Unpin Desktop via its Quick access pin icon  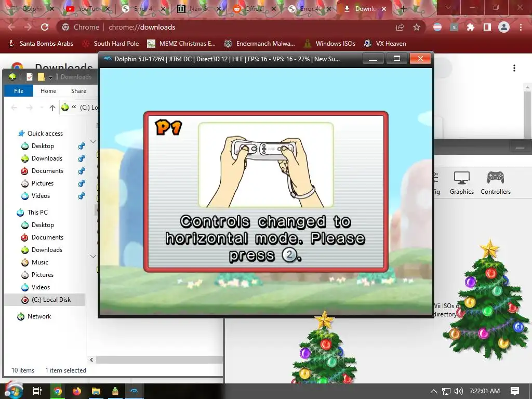[82, 146]
